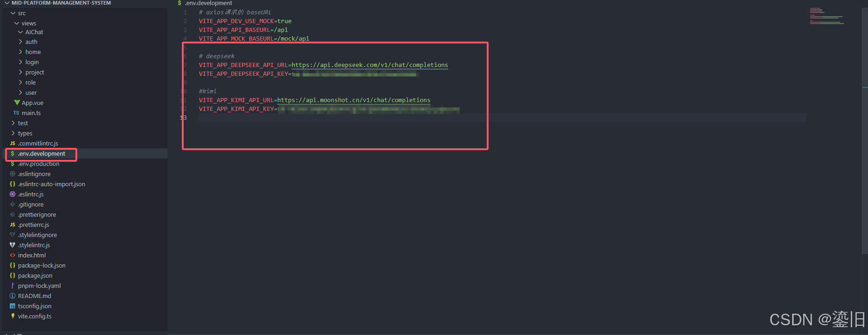Open the index.html file
The height and width of the screenshot is (335, 868).
coord(32,255)
